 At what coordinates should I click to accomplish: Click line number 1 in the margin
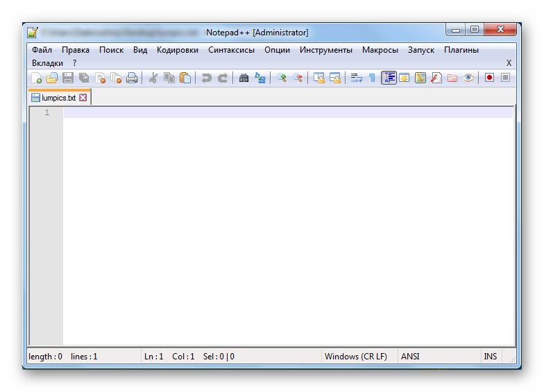pos(47,112)
